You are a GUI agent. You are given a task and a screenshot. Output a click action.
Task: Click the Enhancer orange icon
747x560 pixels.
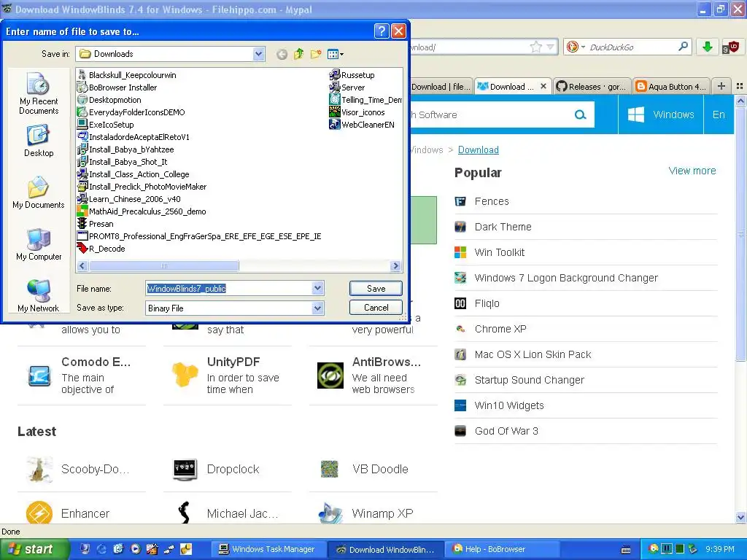point(39,513)
